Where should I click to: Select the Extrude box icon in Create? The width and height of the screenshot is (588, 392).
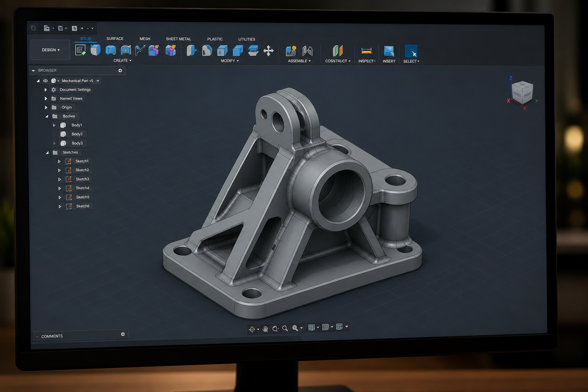[x=95, y=50]
